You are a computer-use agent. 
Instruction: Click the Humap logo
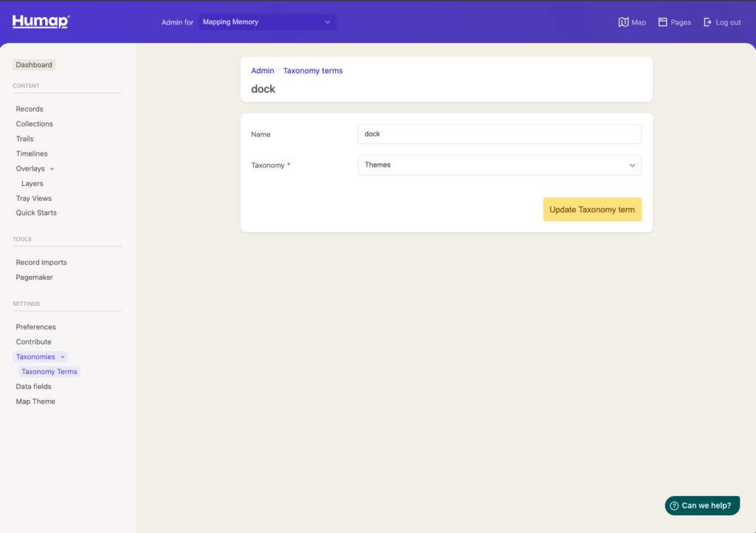(x=41, y=21)
